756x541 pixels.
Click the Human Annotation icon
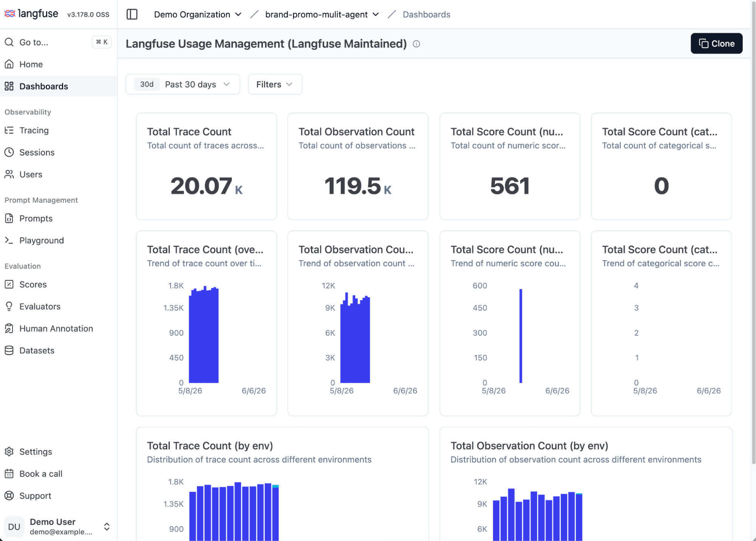coord(9,328)
